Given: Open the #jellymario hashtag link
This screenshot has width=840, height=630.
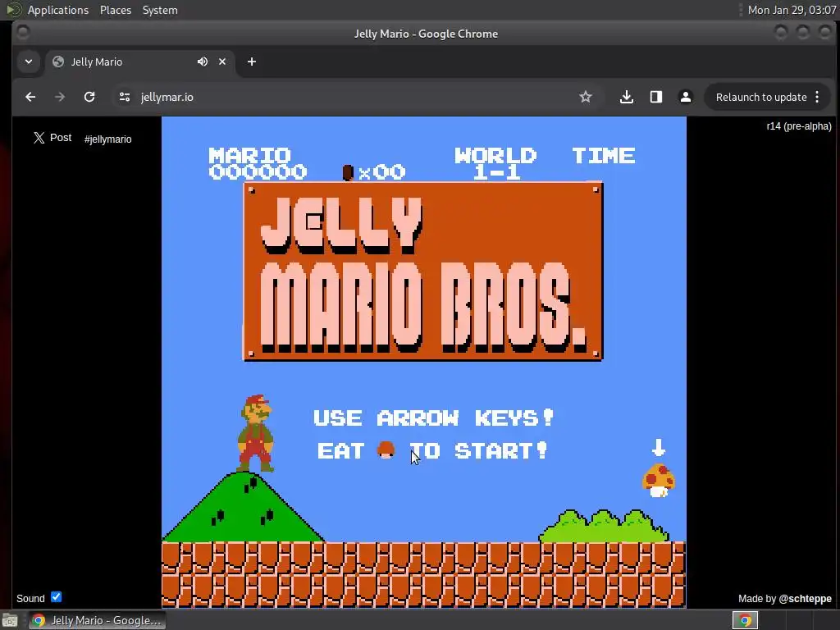Looking at the screenshot, I should pos(107,139).
